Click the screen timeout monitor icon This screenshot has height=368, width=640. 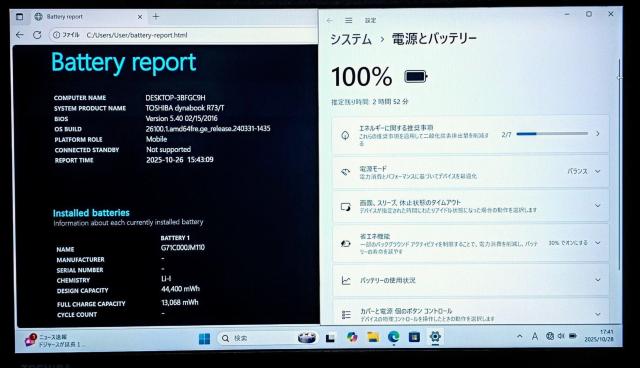pos(345,207)
